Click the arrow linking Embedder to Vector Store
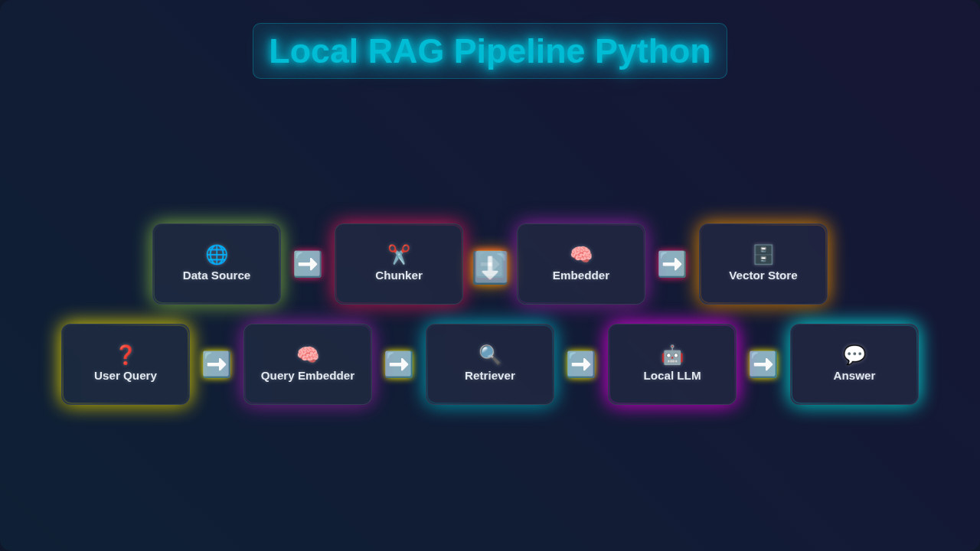This screenshot has height=551, width=980. 671,263
